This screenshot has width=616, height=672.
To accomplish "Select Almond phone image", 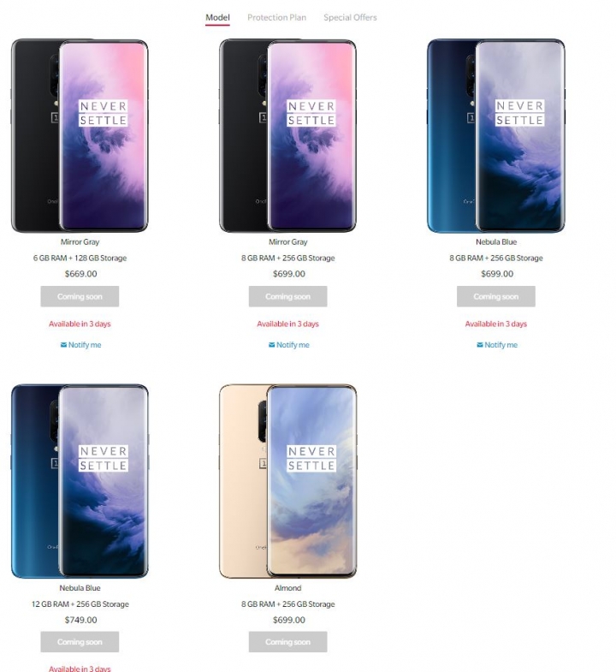I will 287,481.
